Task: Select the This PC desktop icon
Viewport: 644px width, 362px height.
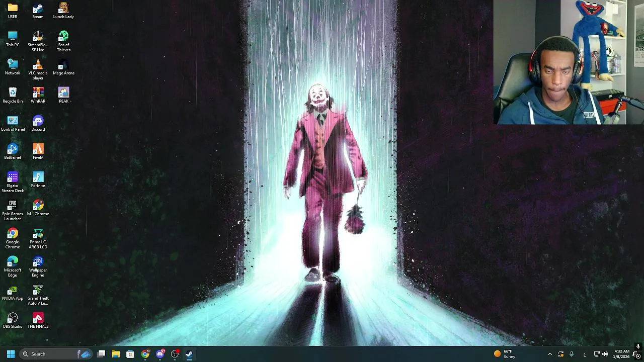Action: [13, 39]
